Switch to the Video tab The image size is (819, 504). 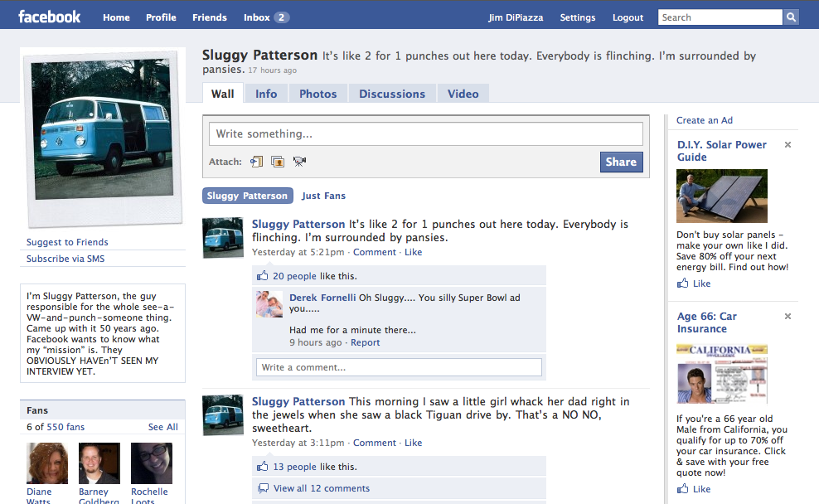click(x=463, y=94)
